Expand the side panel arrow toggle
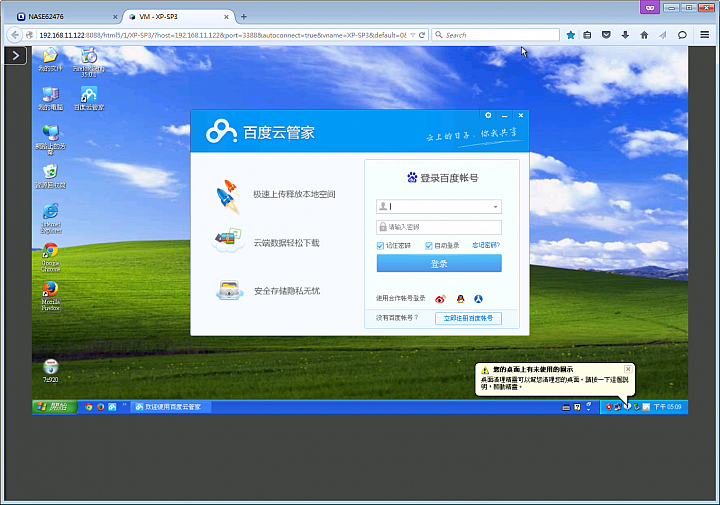 [16, 56]
